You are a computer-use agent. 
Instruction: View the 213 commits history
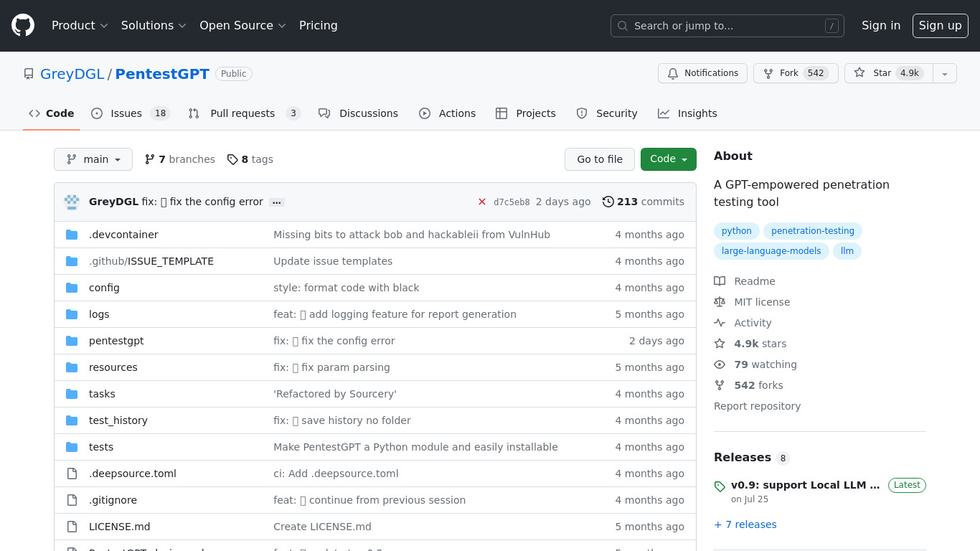click(x=644, y=202)
